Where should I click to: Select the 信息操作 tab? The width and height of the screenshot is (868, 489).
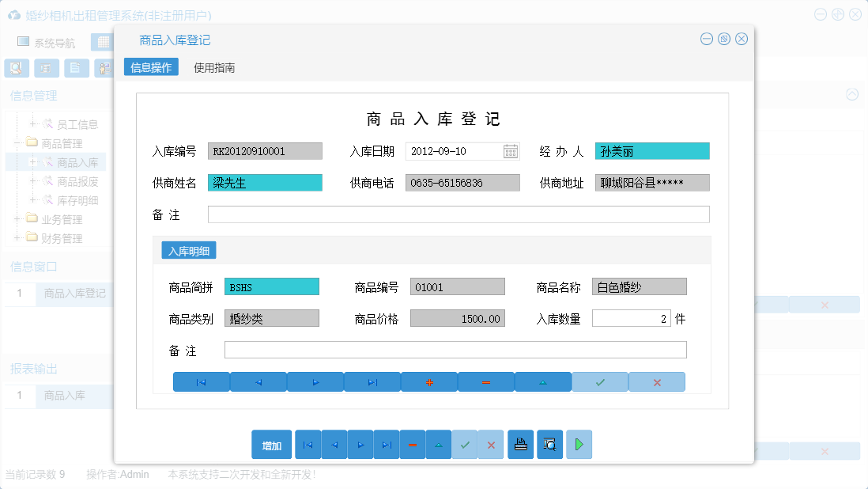pyautogui.click(x=150, y=67)
